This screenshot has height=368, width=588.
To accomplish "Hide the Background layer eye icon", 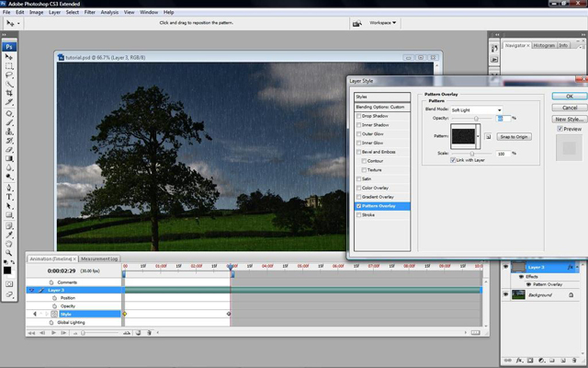I will pos(505,294).
